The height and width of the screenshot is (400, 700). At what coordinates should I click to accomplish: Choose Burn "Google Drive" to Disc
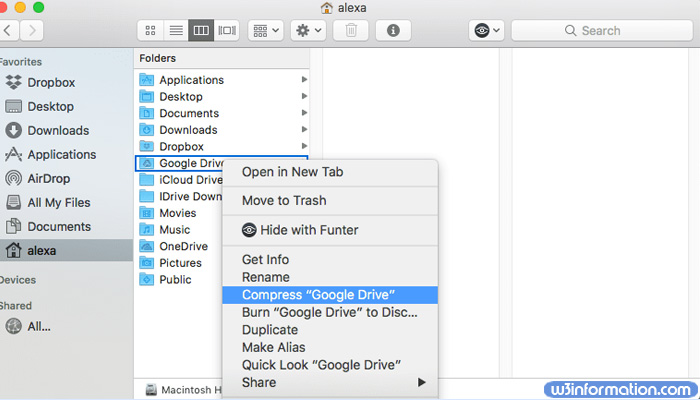pos(330,312)
